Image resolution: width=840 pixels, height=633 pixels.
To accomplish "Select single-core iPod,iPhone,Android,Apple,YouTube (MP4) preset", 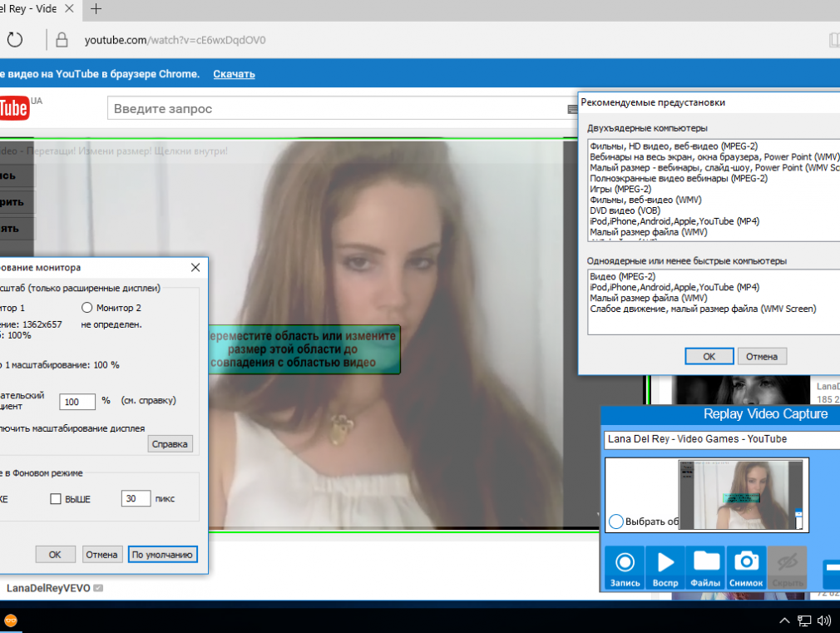I will click(x=674, y=287).
